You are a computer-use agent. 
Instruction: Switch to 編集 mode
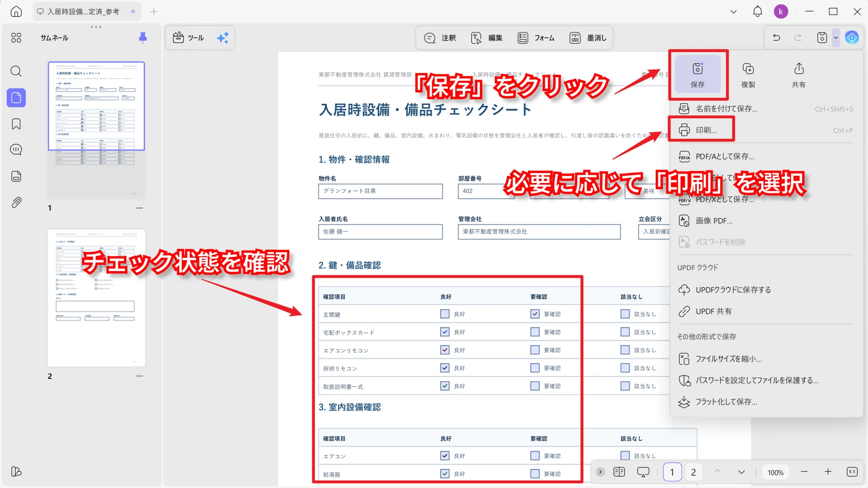point(486,38)
